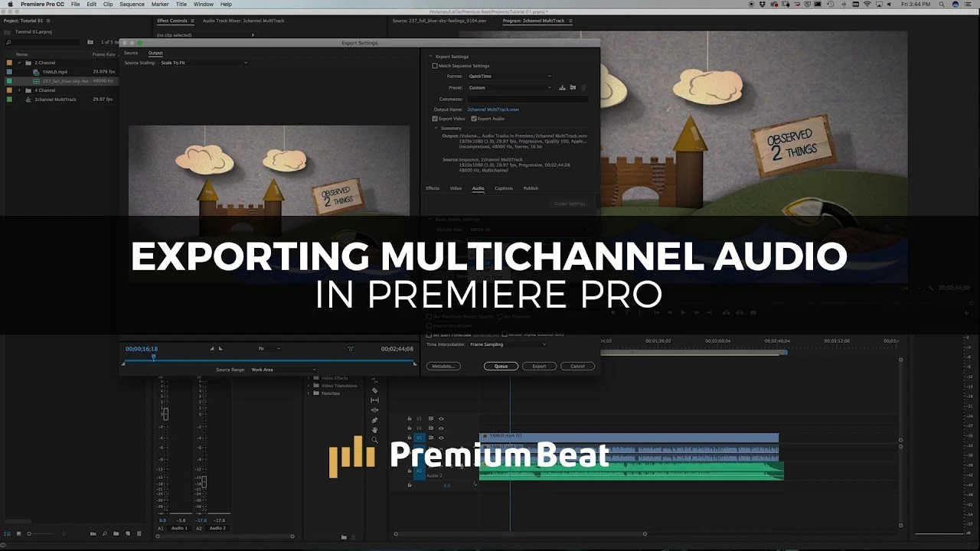Screen dimensions: 980x551
Task: Click the Wi-Fi status icon
Action: click(x=867, y=4)
